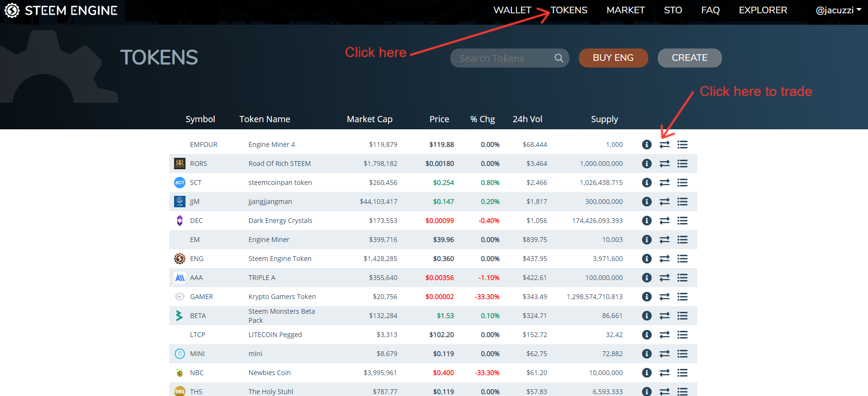The image size is (868, 396).
Task: Go to the WALLET page
Action: click(512, 10)
